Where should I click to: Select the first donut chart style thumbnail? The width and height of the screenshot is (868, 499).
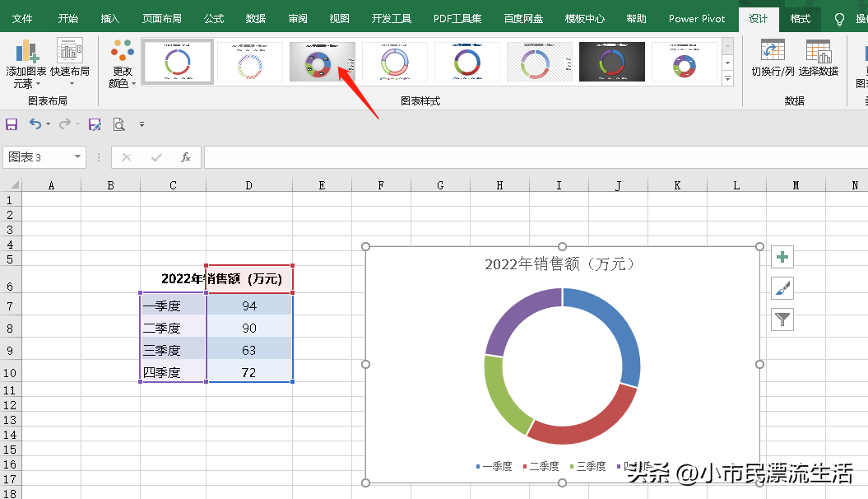point(178,62)
